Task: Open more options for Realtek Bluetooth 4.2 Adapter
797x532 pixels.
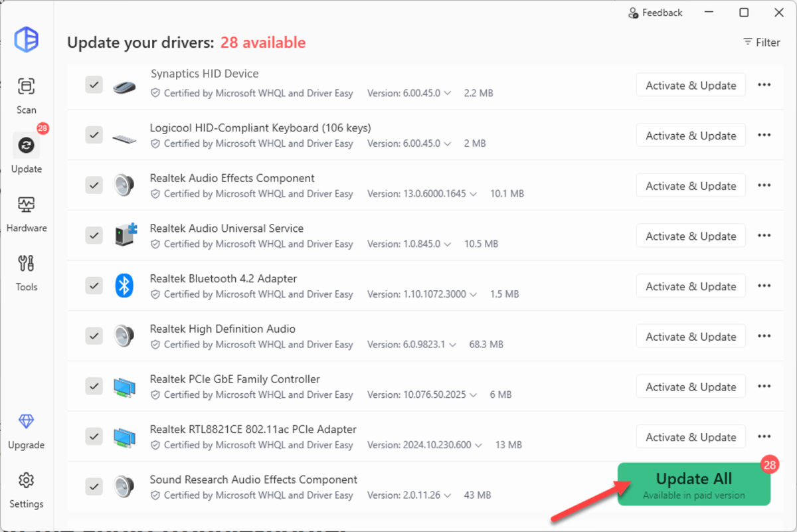Action: point(764,286)
